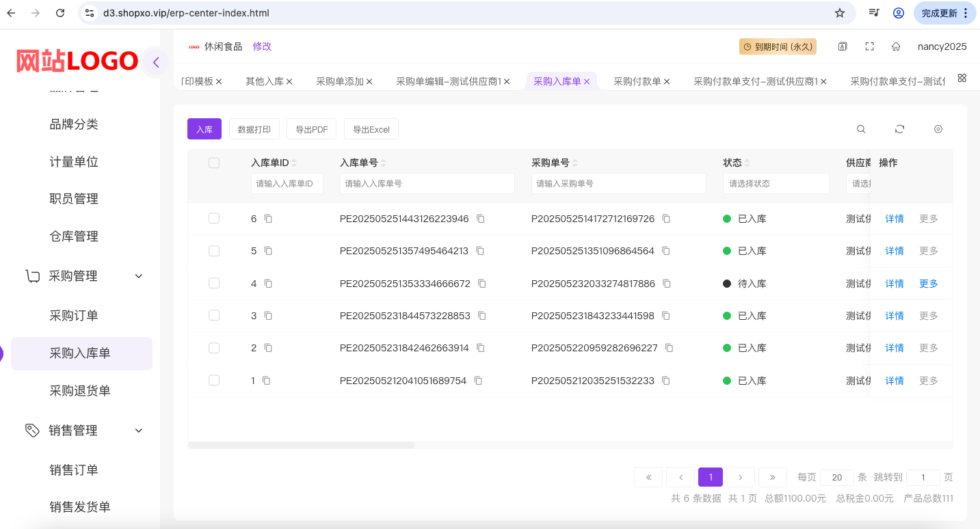980x529 pixels.
Task: Select the checkbox for inbound ID 4
Action: (x=214, y=284)
